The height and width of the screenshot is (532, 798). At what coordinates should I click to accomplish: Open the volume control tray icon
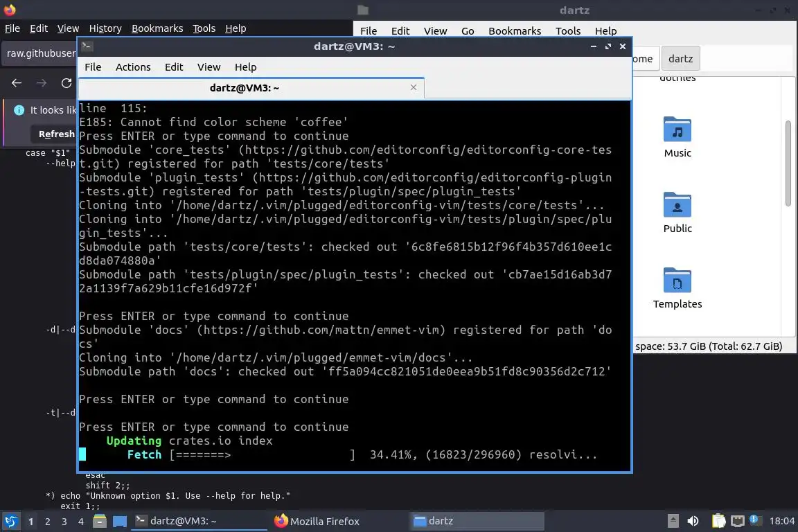[693, 521]
